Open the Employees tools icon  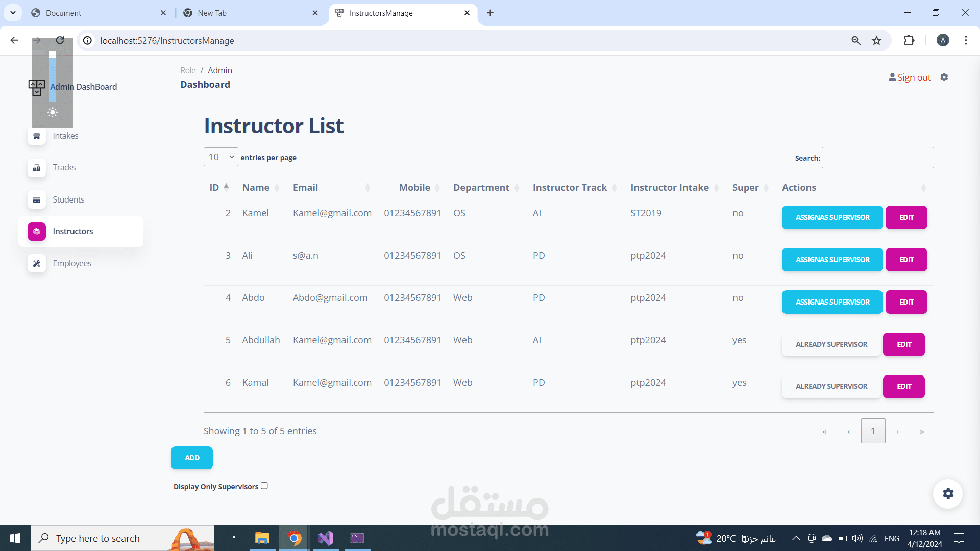[37, 264]
